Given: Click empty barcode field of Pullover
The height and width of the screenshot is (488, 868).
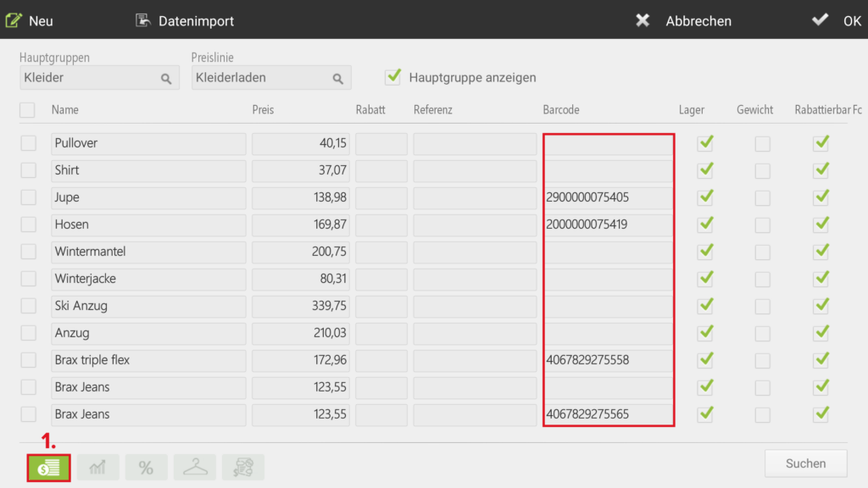Looking at the screenshot, I should [x=609, y=144].
